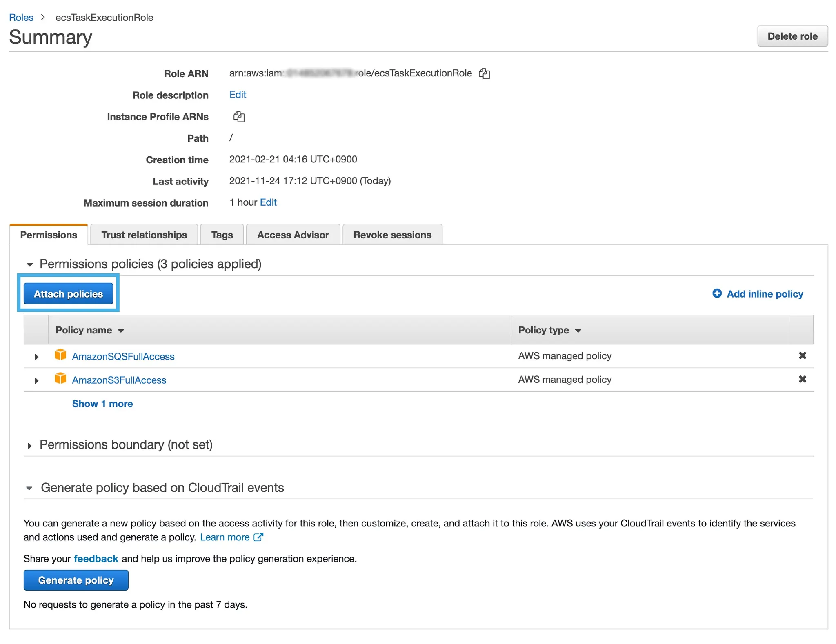Image resolution: width=836 pixels, height=644 pixels.
Task: Click the Delete role button
Action: coord(792,36)
